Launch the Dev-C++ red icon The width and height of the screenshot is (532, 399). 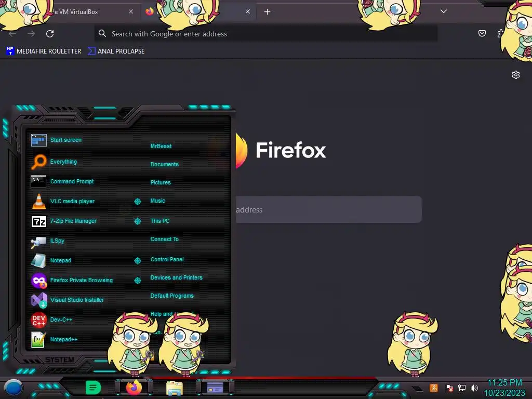(38, 320)
